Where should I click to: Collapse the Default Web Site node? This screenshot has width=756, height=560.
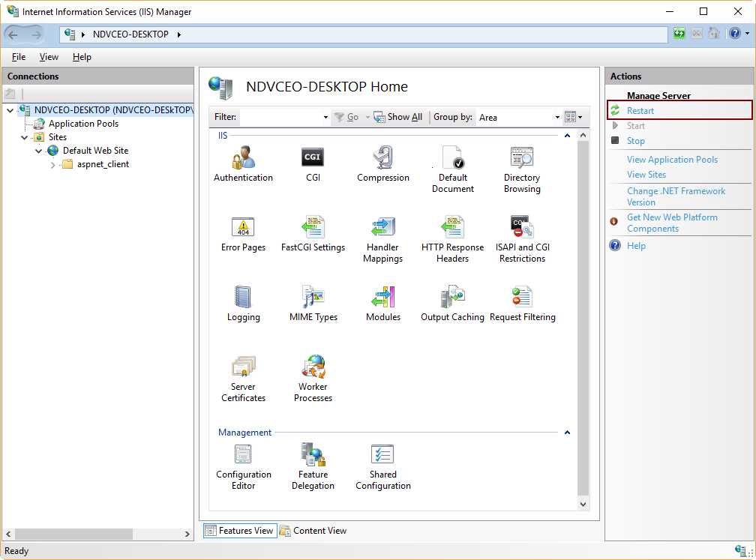pos(39,150)
